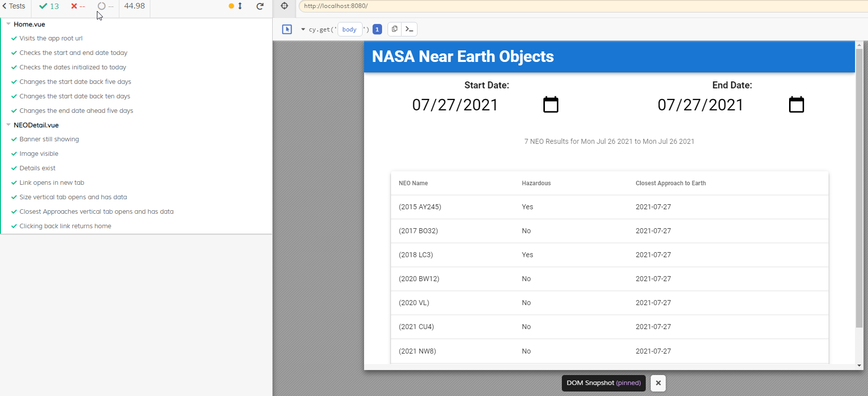Open the cy.get method dropdown
This screenshot has width=868, height=396.
pos(303,29)
